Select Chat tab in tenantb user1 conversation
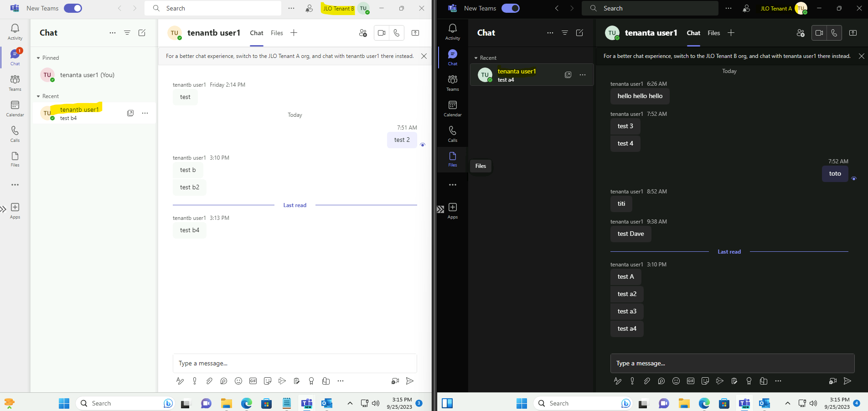Viewport: 868px width, 411px height. point(257,33)
